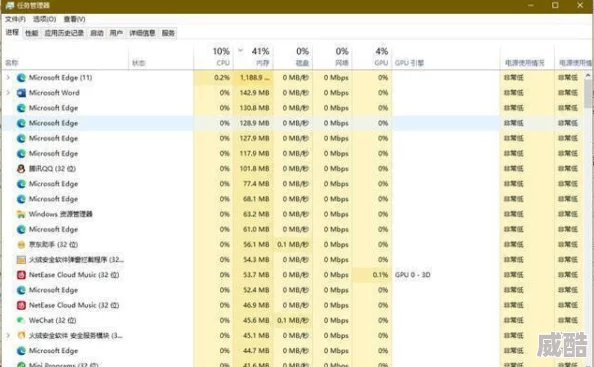This screenshot has height=367, width=594.
Task: Expand the 火绒安全软件 安全服务模块 process group
Action: point(8,335)
